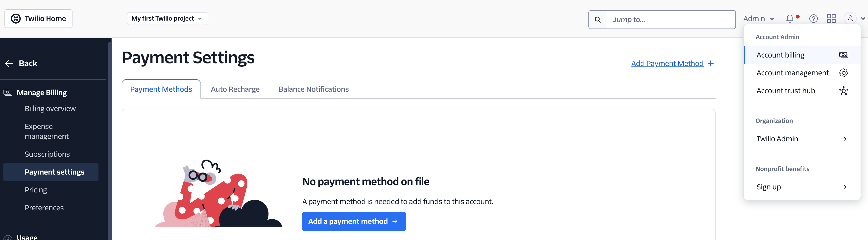Image resolution: width=868 pixels, height=240 pixels.
Task: Expand the chevron next to user avatar
Action: [863, 19]
